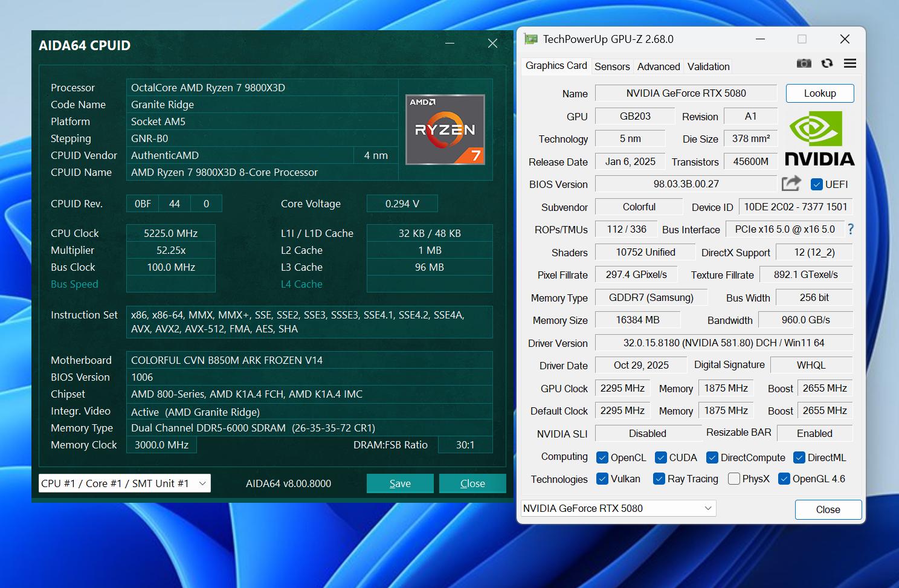The width and height of the screenshot is (899, 588).
Task: Click the Lookup button
Action: point(819,93)
